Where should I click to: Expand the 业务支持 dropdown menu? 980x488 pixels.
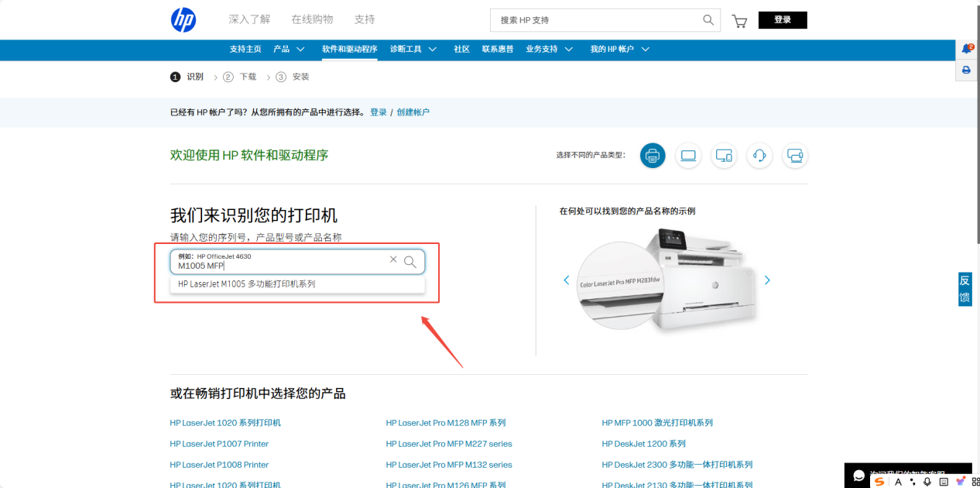[550, 49]
